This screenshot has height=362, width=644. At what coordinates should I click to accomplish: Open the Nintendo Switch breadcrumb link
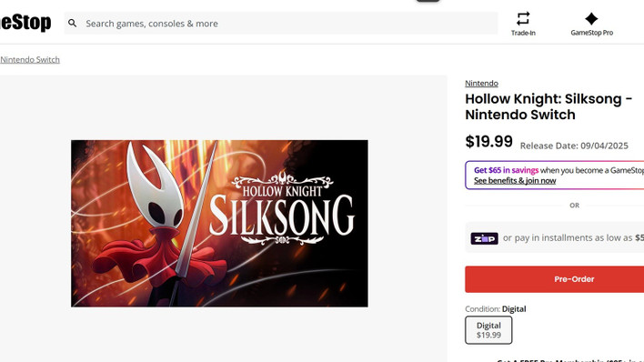pyautogui.click(x=30, y=60)
